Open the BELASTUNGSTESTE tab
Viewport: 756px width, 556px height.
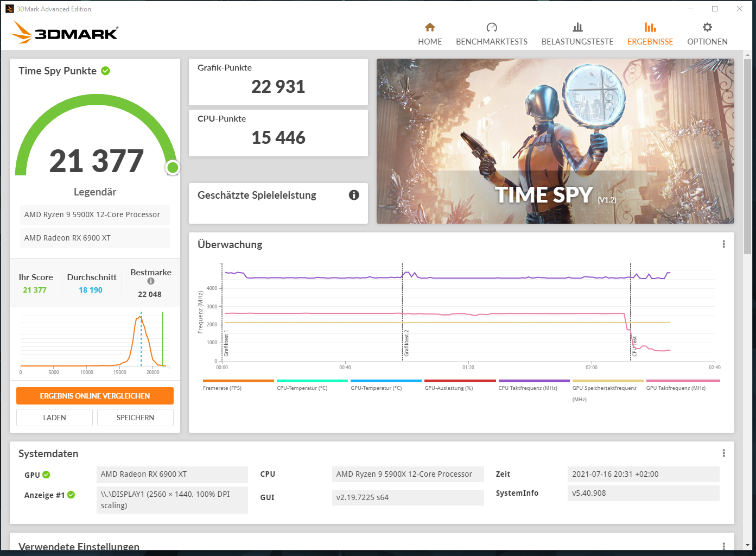(577, 34)
